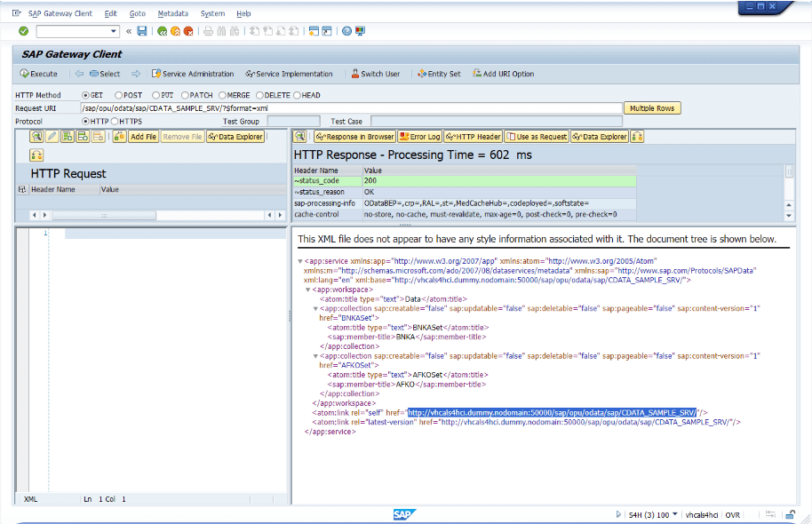Click the Multiple Rows button

pyautogui.click(x=652, y=108)
